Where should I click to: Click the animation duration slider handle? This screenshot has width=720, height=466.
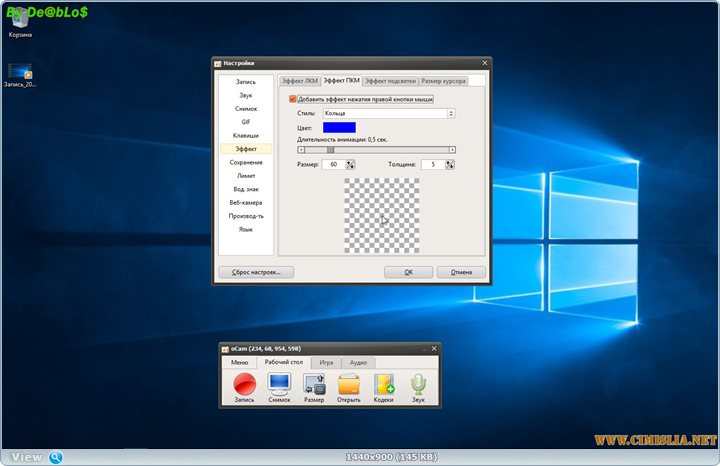click(x=331, y=150)
